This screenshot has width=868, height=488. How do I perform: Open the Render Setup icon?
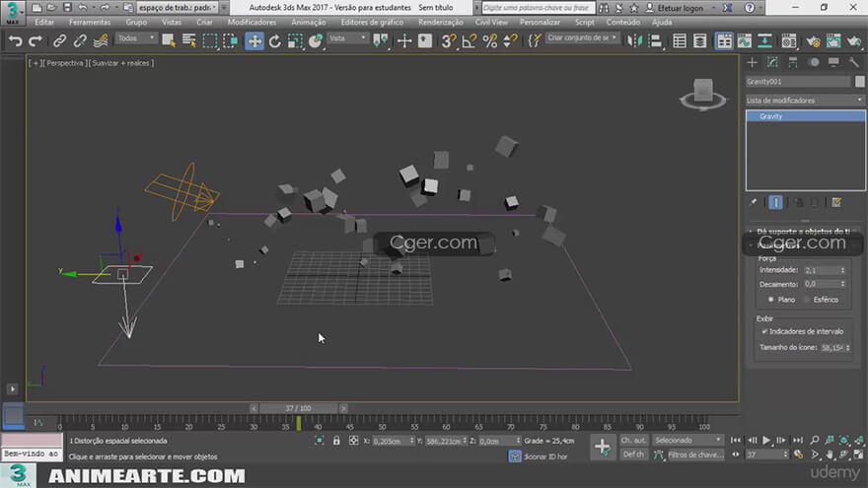(x=813, y=41)
